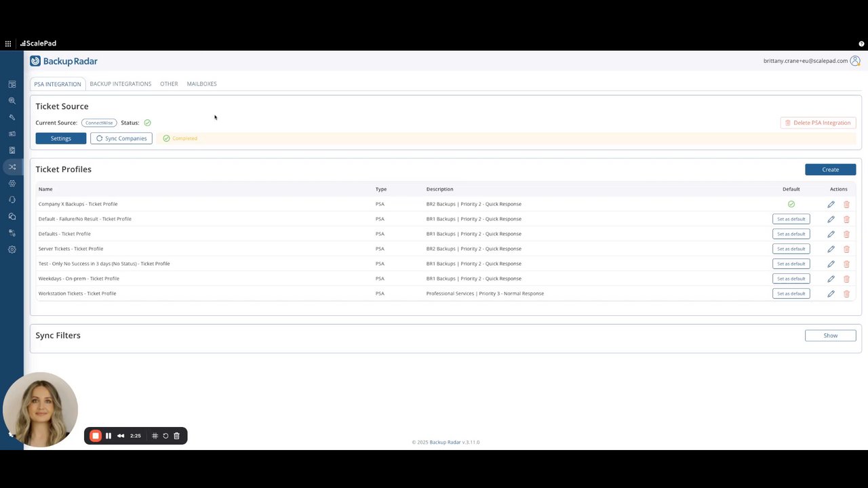The height and width of the screenshot is (488, 868).
Task: Set Server Tickets profile as default
Action: pyautogui.click(x=791, y=249)
